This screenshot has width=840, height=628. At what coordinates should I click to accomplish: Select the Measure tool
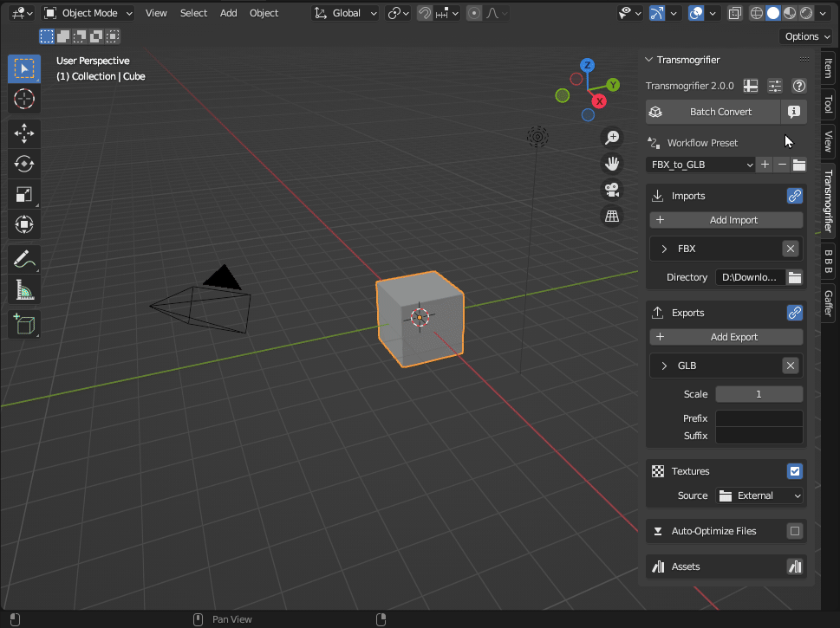click(24, 291)
